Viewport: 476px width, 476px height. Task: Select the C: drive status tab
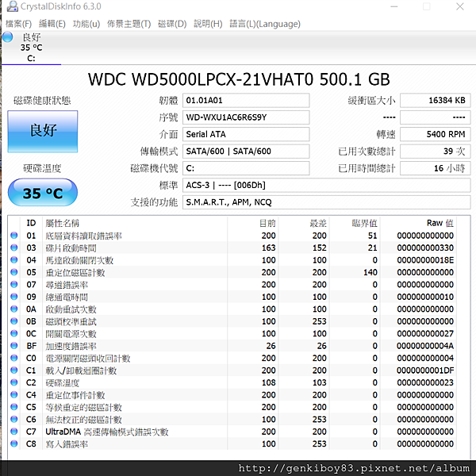(x=31, y=48)
